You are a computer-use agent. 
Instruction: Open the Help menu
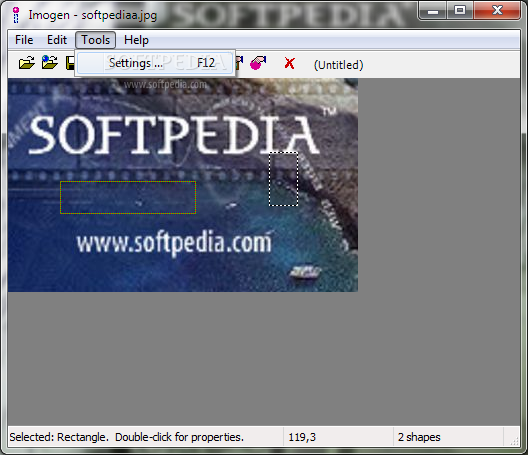(136, 40)
